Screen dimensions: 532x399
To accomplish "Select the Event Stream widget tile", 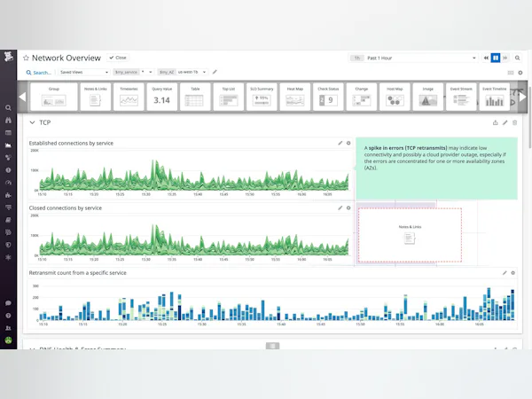I will coord(461,97).
